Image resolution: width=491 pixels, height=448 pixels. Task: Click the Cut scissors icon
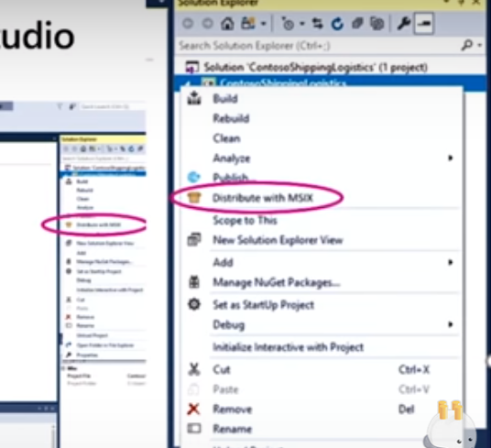(x=194, y=369)
